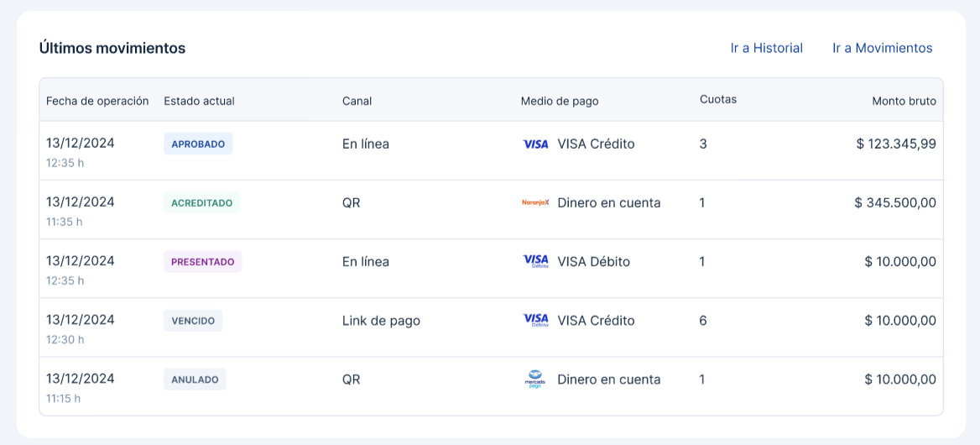
Task: Select the $ 345.500,00 amount cell
Action: click(894, 202)
